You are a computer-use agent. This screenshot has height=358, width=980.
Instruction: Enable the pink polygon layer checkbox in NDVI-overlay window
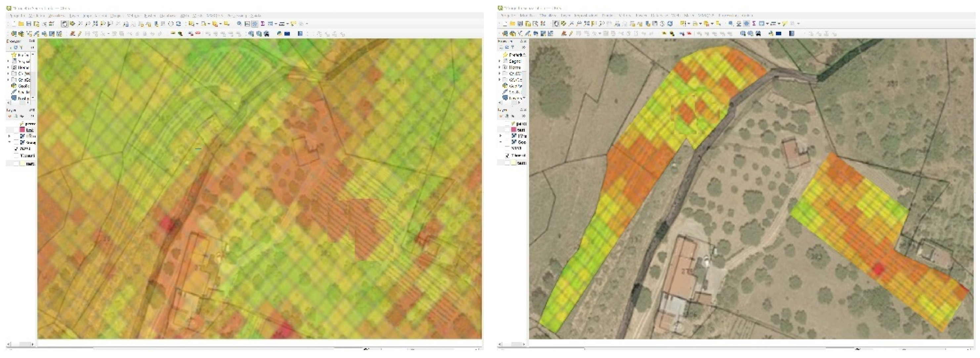(x=16, y=130)
